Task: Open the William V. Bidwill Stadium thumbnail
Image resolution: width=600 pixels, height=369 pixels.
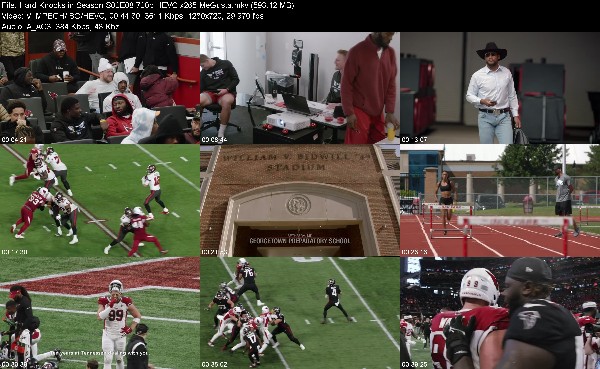Action: tap(300, 200)
